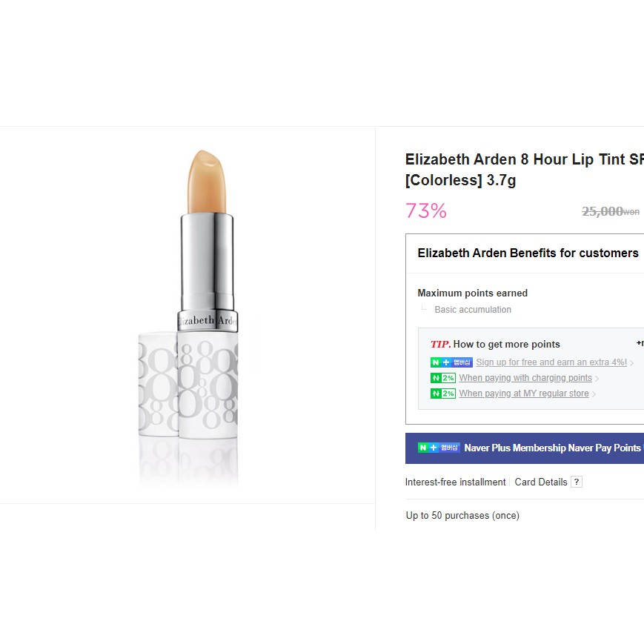Image resolution: width=644 pixels, height=644 pixels.
Task: Click the N 2% badge beside charging points
Action: coord(442,378)
